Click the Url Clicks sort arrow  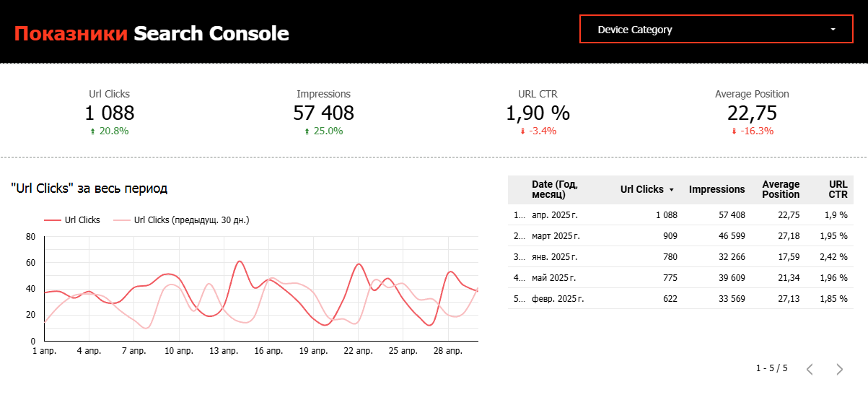[672, 190]
